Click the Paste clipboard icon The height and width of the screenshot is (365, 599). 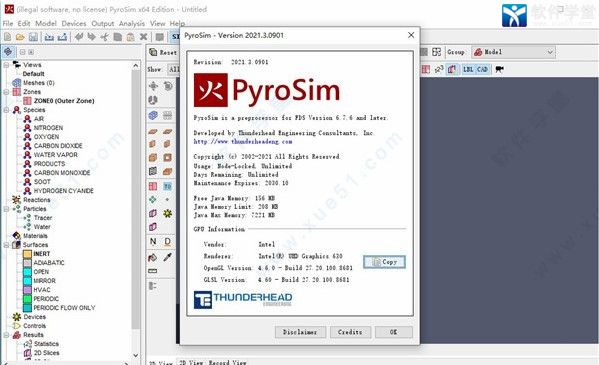tap(131, 37)
